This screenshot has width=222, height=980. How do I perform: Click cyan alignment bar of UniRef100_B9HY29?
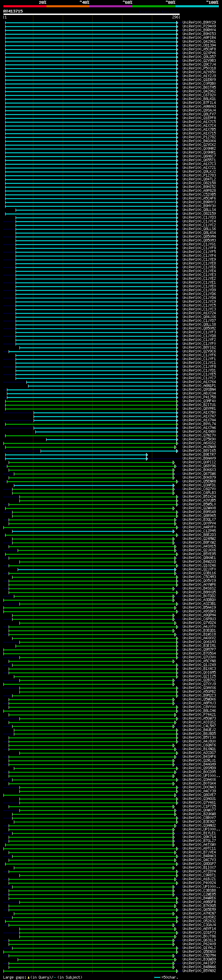click(92, 23)
